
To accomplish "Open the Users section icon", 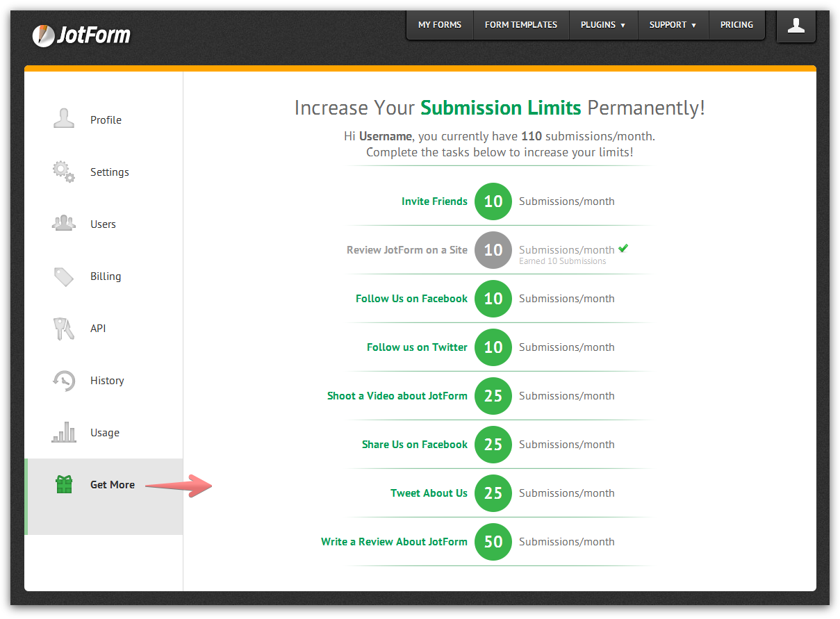I will tap(63, 224).
